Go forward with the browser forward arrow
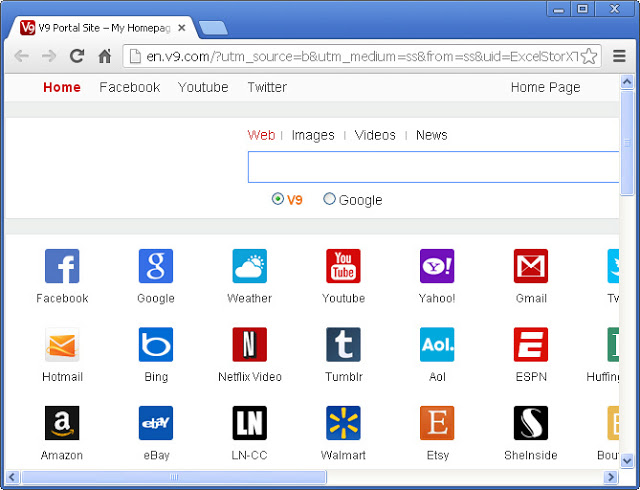Viewport: 640px width, 490px height. (x=49, y=56)
